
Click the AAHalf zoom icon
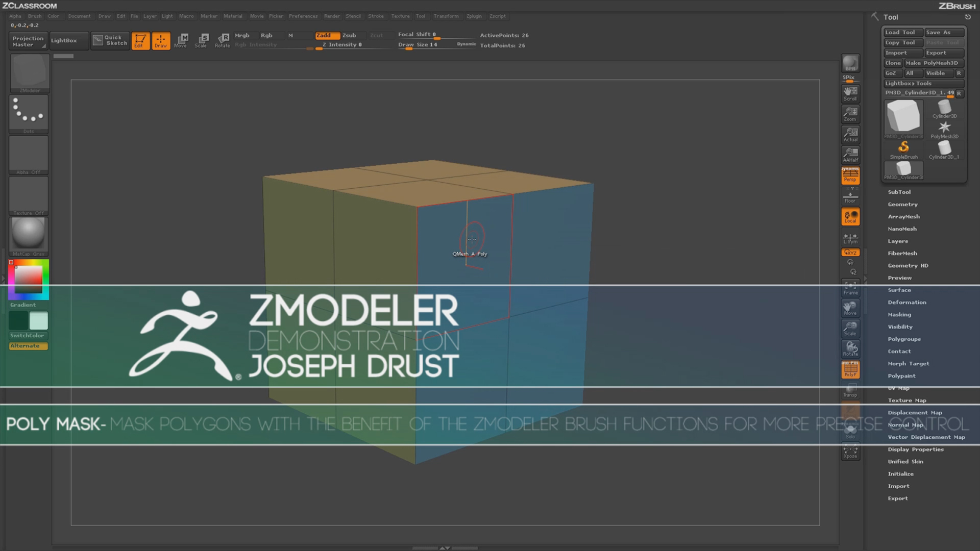tap(850, 155)
